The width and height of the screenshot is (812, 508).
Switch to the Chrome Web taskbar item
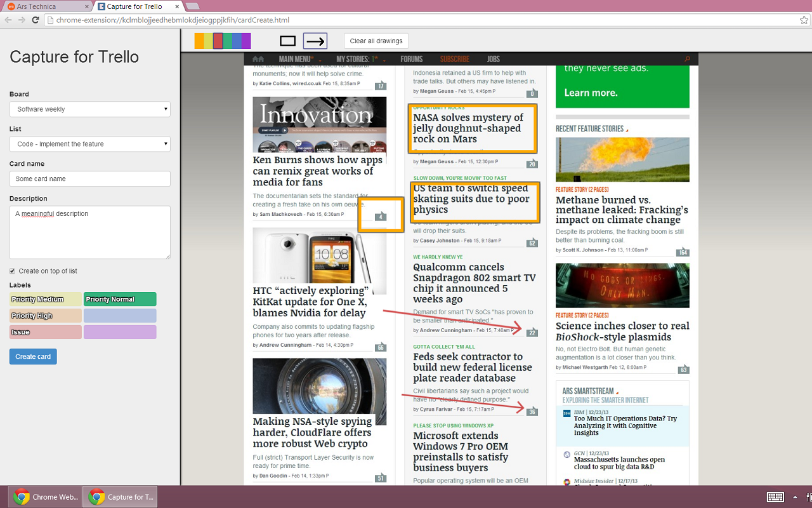click(45, 497)
